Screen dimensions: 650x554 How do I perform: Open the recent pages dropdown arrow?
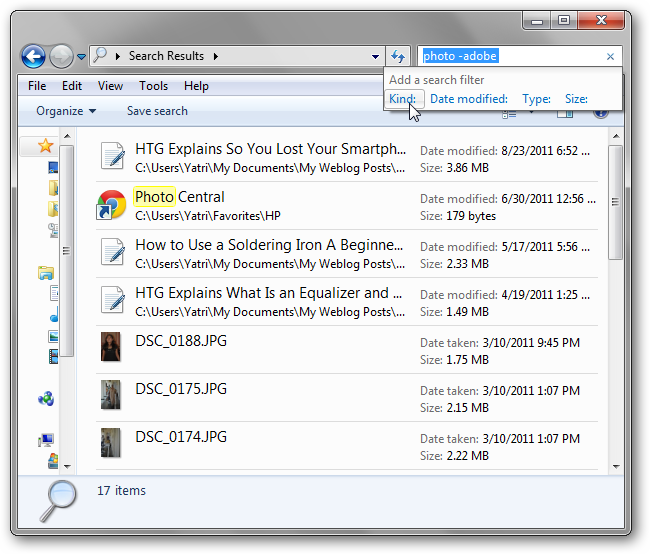pos(82,56)
